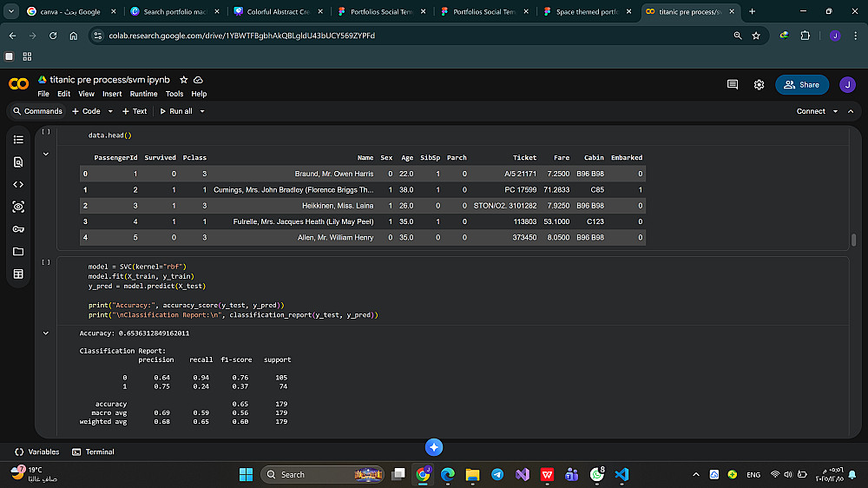Image resolution: width=868 pixels, height=488 pixels.
Task: Open Telegram from the taskbar
Action: pyautogui.click(x=497, y=474)
